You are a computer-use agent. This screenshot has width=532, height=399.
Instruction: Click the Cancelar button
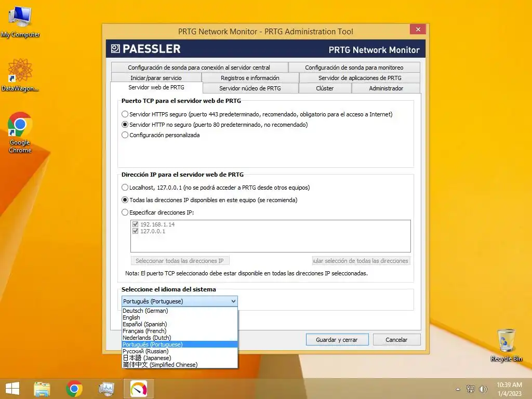click(396, 340)
